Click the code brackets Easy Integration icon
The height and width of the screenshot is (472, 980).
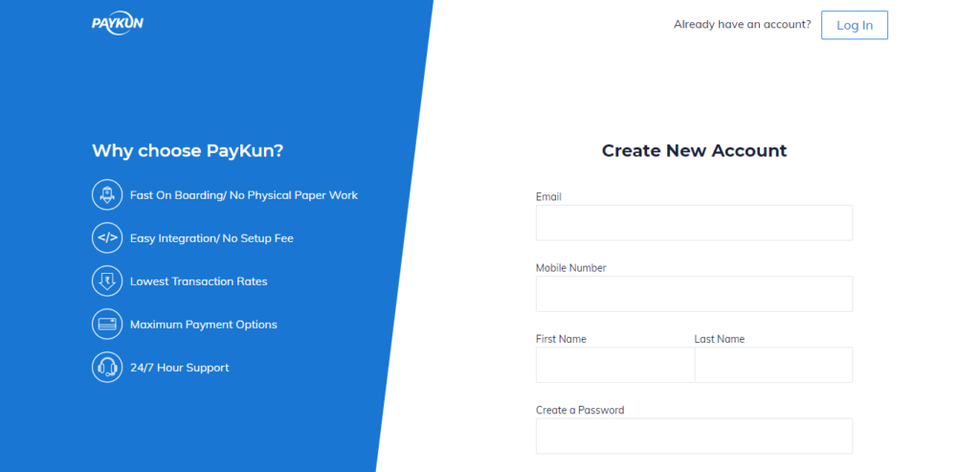tap(107, 237)
